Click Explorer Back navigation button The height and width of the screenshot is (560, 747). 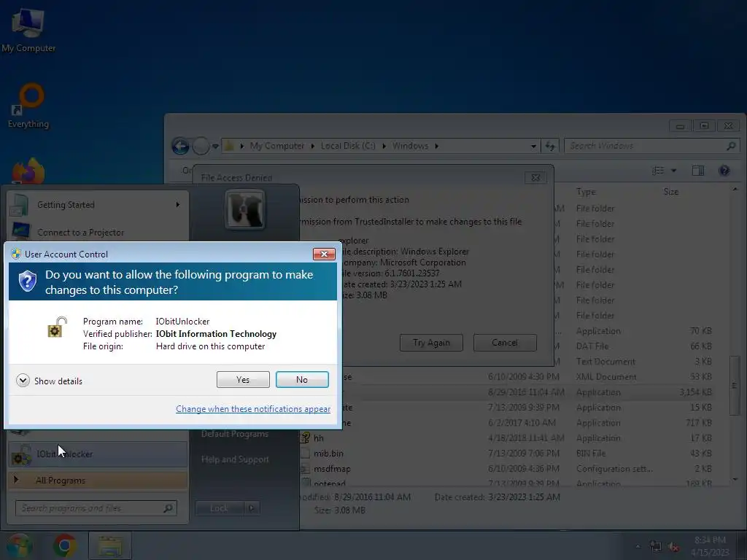click(181, 146)
